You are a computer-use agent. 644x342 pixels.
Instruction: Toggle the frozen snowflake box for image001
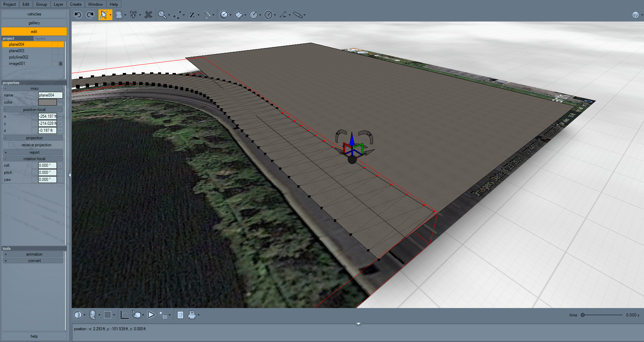click(x=61, y=64)
